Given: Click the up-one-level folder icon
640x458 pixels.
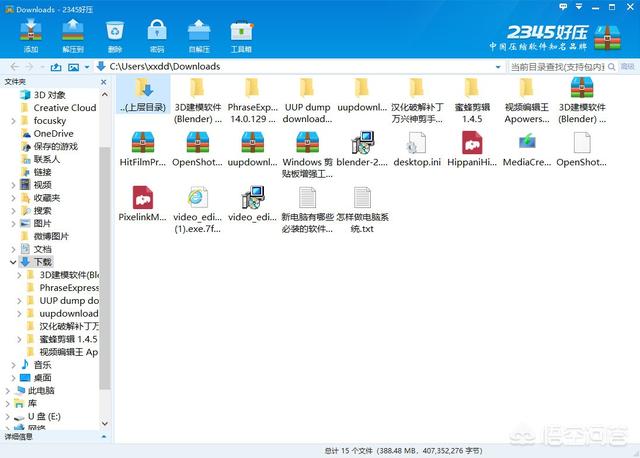Looking at the screenshot, I should coord(56,67).
